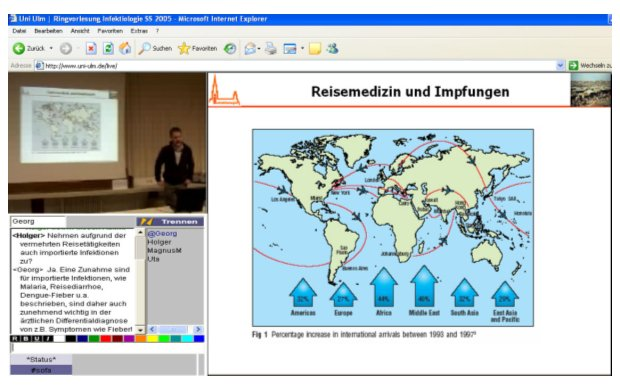This screenshot has height=385, width=620.
Task: Toggle the italic I format button
Action: (47, 339)
